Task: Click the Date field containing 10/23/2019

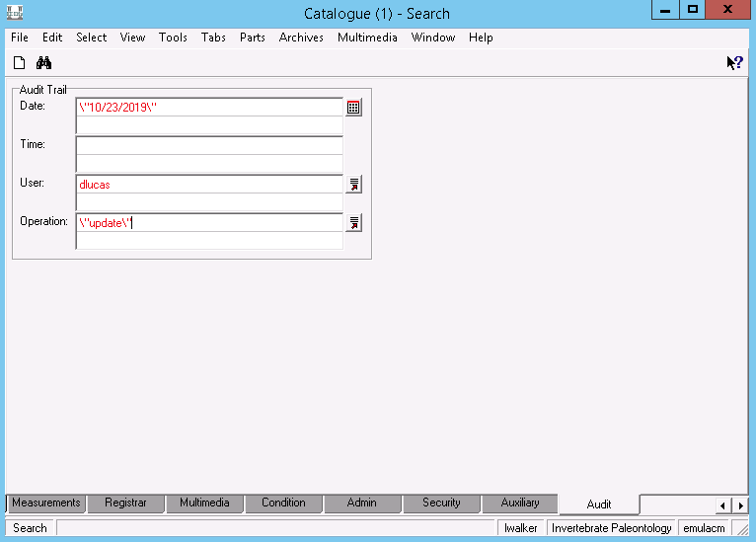Action: [x=209, y=107]
